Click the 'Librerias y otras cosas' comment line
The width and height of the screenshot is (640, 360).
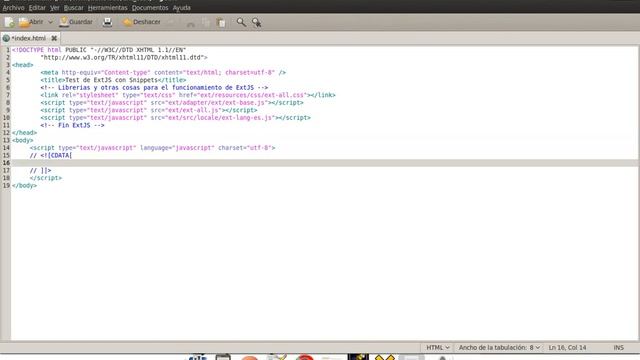tap(154, 88)
